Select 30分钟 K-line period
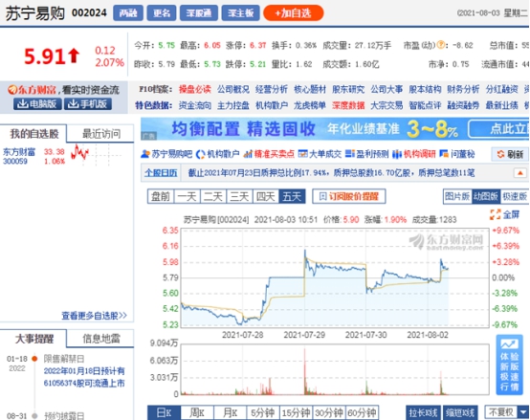This screenshot has height=420, width=530. tap(329, 412)
